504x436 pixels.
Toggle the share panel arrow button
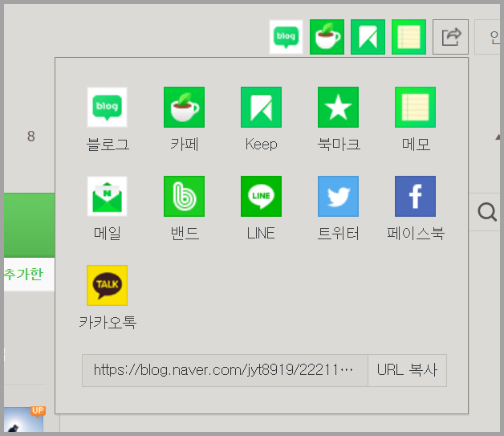pos(451,37)
